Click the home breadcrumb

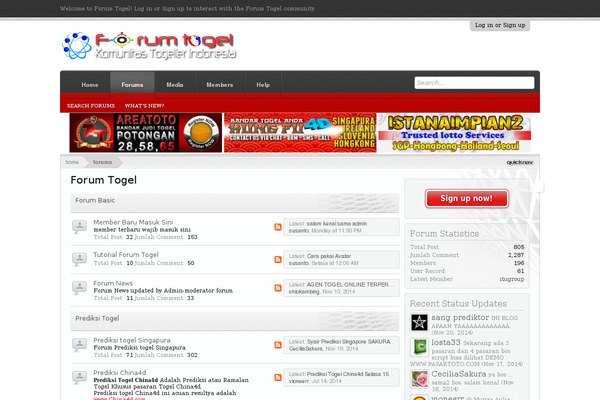72,162
